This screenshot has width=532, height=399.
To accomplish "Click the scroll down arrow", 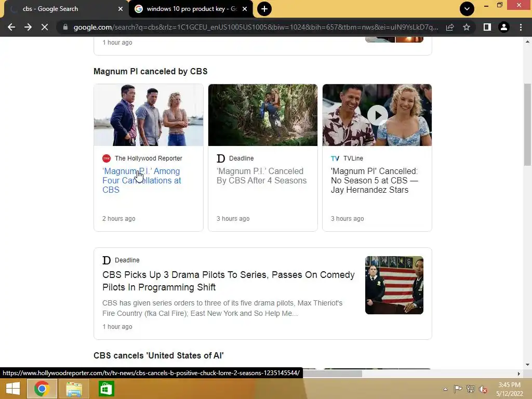I will (x=527, y=365).
